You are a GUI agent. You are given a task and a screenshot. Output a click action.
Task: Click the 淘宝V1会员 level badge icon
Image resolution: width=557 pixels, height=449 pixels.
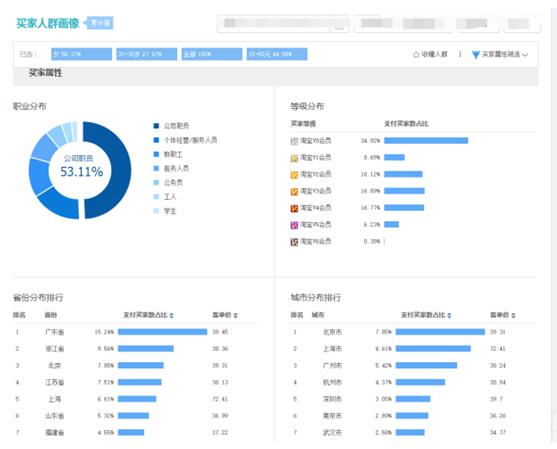pyautogui.click(x=294, y=158)
